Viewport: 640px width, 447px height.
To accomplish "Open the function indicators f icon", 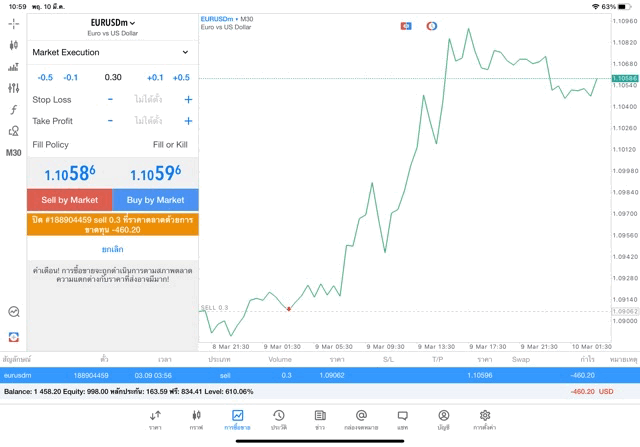I will click(13, 109).
